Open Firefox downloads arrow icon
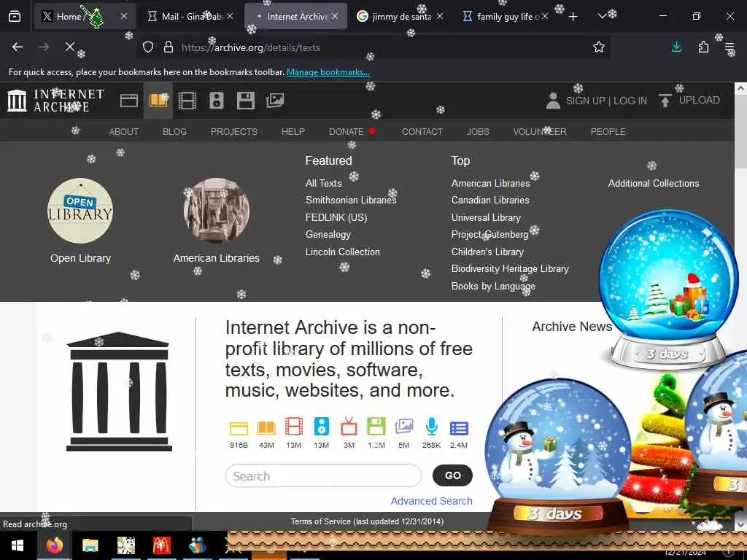 pos(676,47)
